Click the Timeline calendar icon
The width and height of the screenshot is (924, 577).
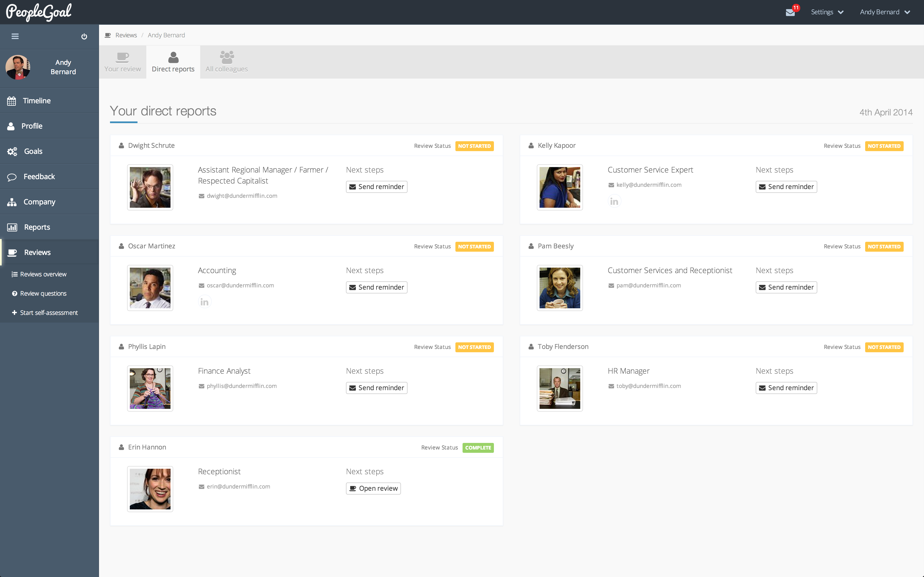tap(12, 101)
